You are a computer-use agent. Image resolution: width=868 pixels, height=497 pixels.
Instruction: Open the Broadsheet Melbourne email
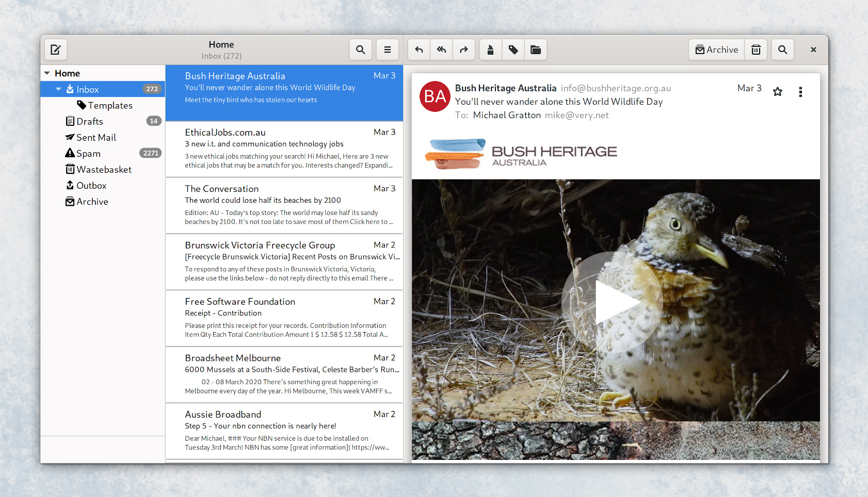click(x=284, y=375)
